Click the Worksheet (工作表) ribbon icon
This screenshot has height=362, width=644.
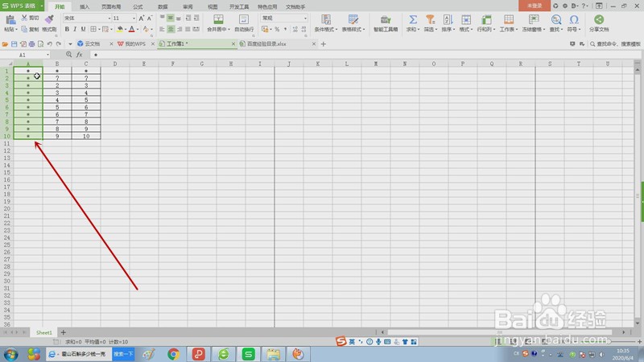coord(509,19)
